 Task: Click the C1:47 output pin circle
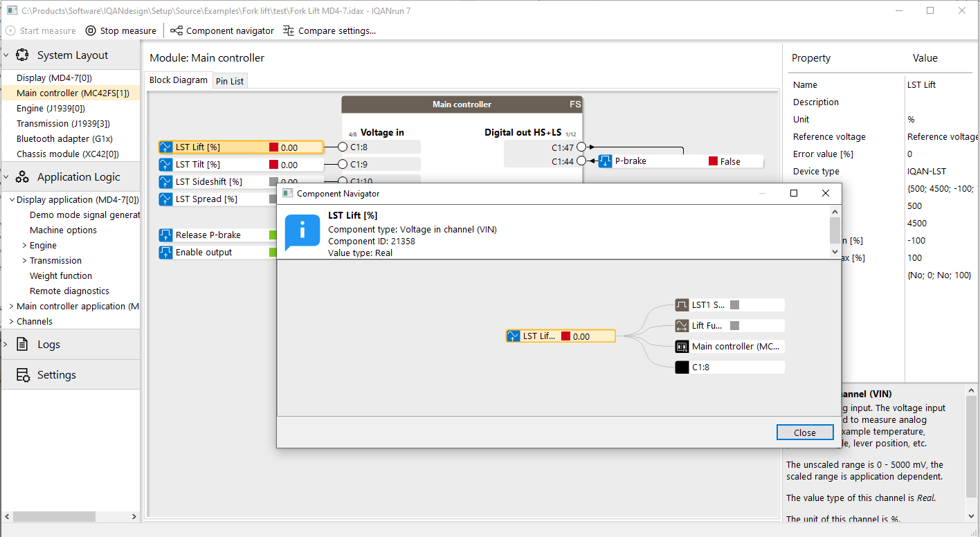[581, 147]
